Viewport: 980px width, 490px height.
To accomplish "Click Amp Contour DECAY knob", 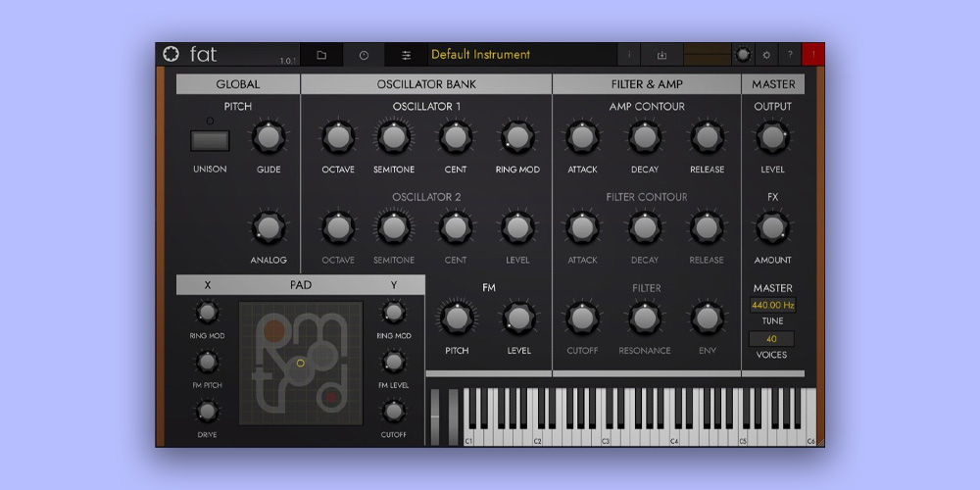I will (645, 137).
